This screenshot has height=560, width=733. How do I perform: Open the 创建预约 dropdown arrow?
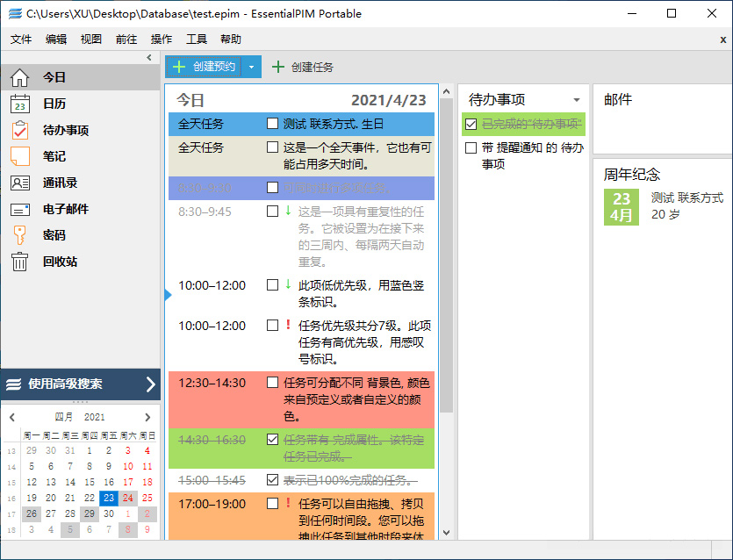click(x=251, y=68)
